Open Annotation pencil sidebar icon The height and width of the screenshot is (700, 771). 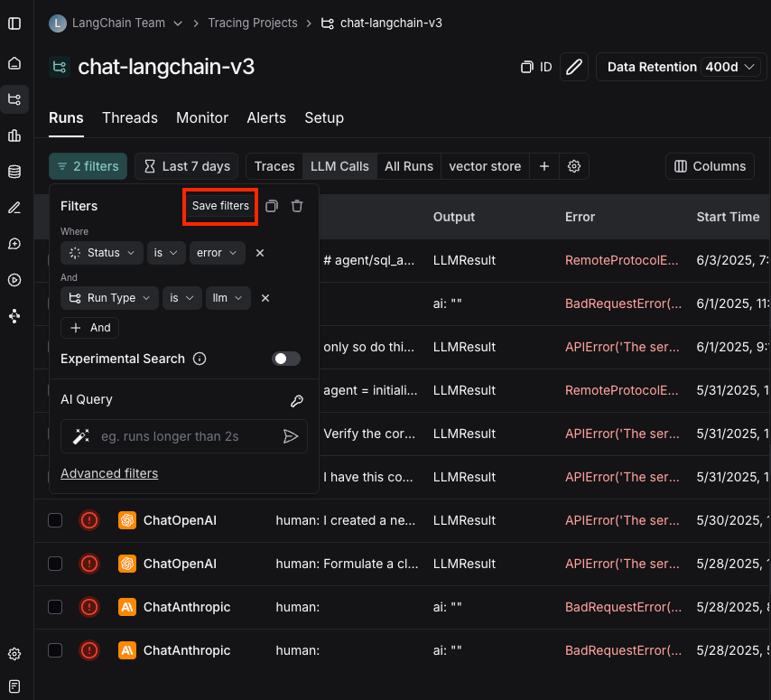click(14, 208)
